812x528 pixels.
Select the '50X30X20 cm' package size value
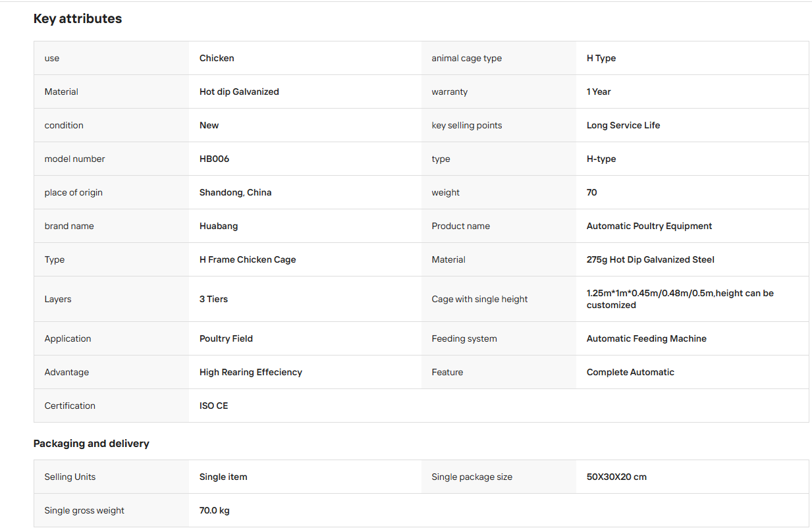coord(616,477)
